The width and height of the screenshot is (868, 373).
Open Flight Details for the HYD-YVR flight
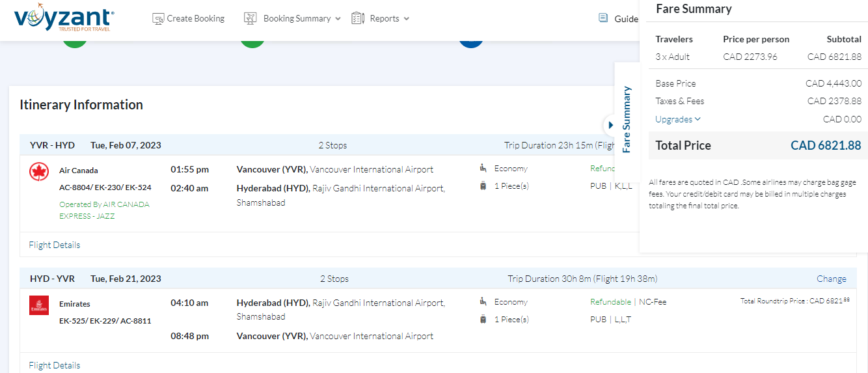point(55,365)
